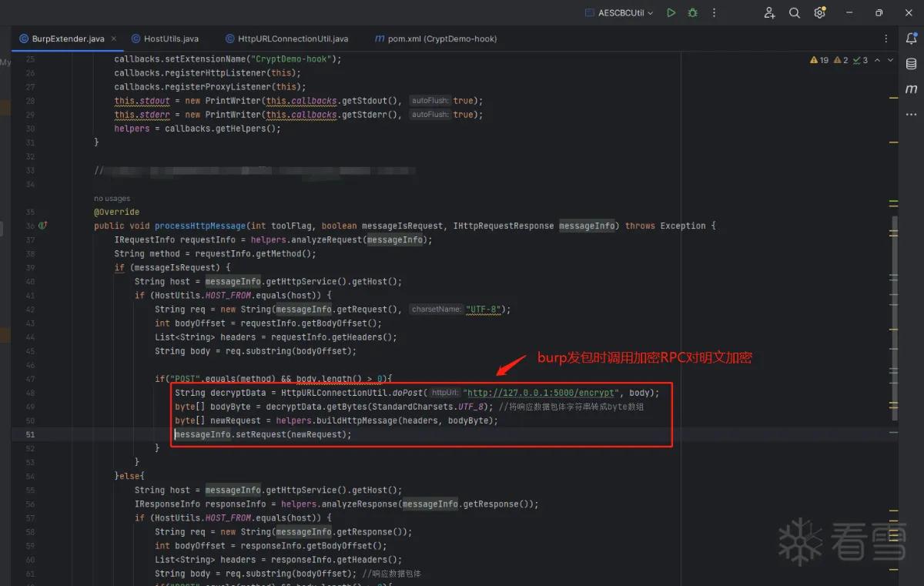Open the Database tool window

912,64
